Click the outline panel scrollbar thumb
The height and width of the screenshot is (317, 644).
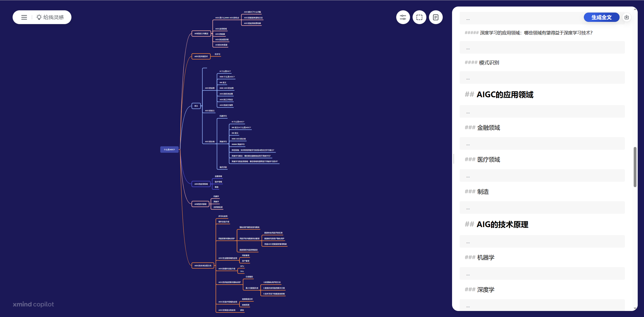(635, 167)
